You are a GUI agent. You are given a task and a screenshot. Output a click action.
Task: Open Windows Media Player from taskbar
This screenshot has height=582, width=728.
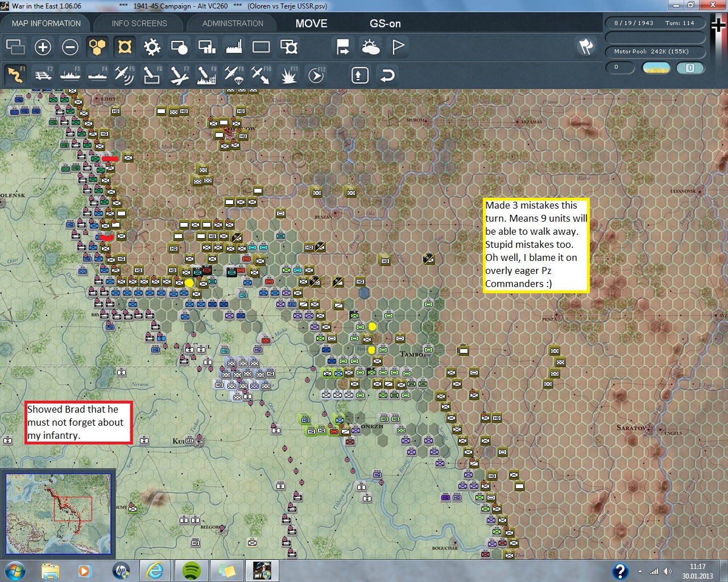(85, 571)
